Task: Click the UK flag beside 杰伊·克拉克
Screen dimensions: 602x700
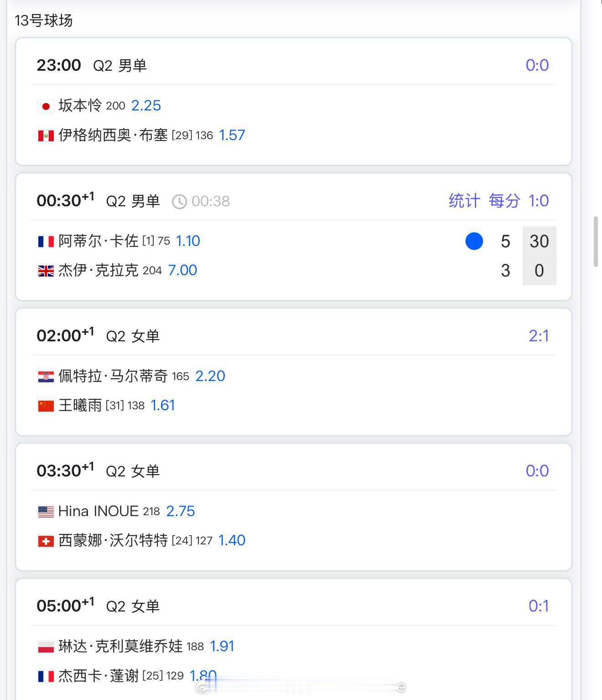Action: click(46, 271)
